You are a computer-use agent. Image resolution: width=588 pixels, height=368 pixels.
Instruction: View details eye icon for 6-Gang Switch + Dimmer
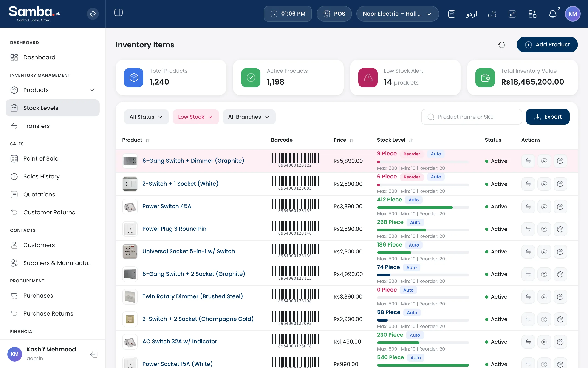tap(544, 161)
